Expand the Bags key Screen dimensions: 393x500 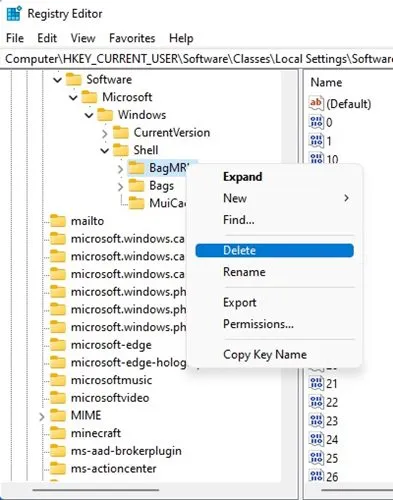point(120,186)
